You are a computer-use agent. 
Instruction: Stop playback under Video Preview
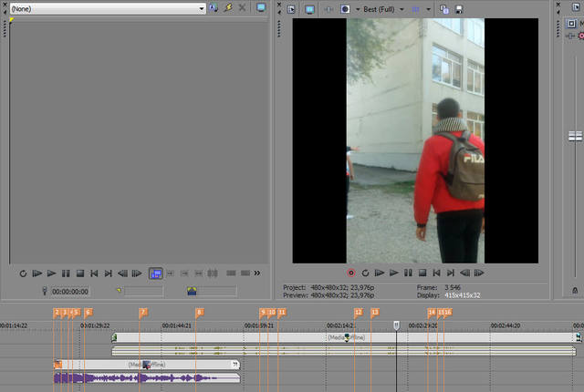coord(422,273)
